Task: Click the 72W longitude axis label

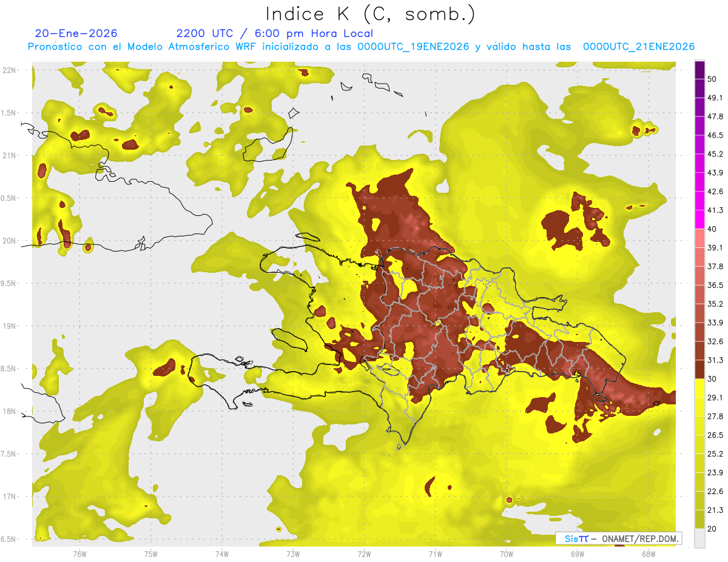Action: coord(364,554)
